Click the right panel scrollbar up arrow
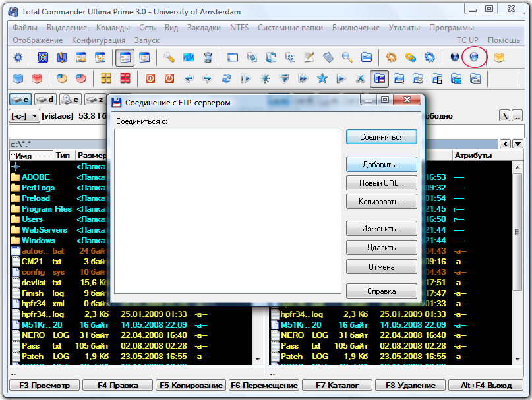The height and width of the screenshot is (400, 532). 517,167
